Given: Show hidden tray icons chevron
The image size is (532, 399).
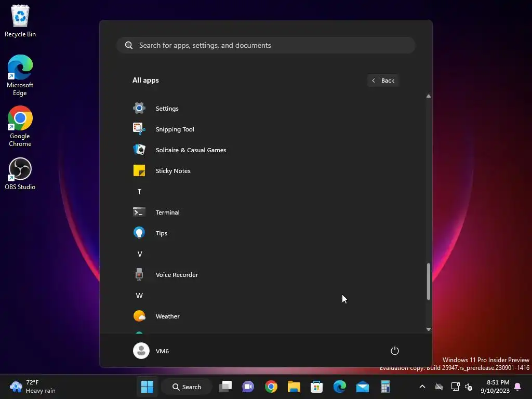Looking at the screenshot, I should point(422,387).
